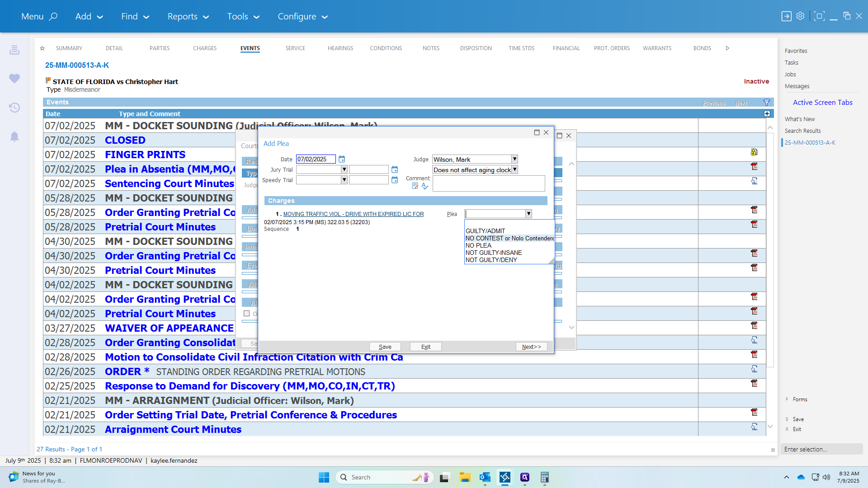The image size is (868, 488).
Task: Open the settings gear in header
Action: click(x=800, y=16)
